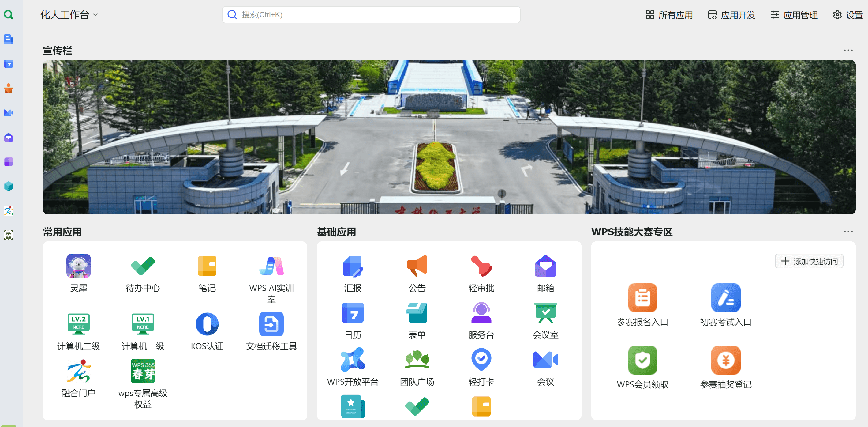Focus the 搜索(Ctrl+K) search field

point(371,15)
